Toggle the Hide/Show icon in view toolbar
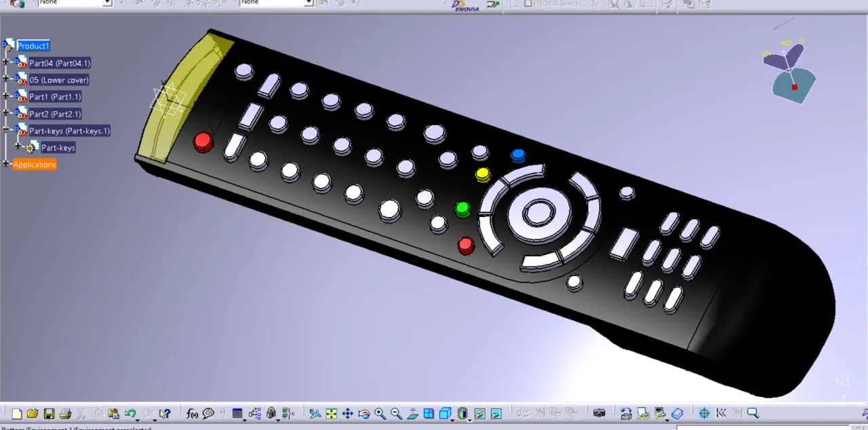The width and height of the screenshot is (868, 430). click(x=479, y=414)
